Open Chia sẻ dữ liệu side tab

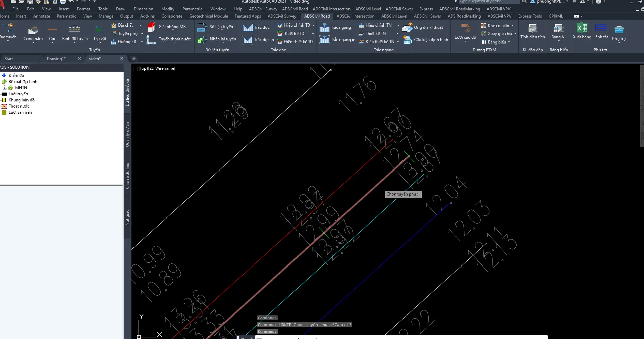click(x=127, y=176)
